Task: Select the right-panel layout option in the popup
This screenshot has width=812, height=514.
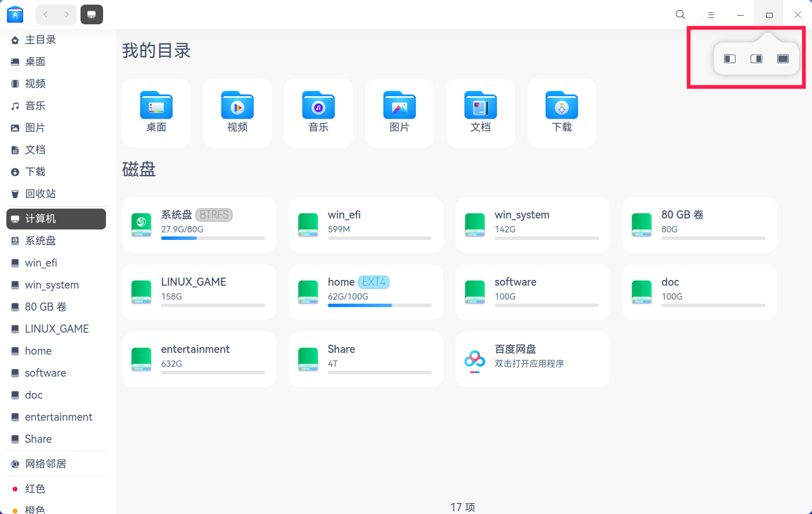Action: click(x=756, y=58)
